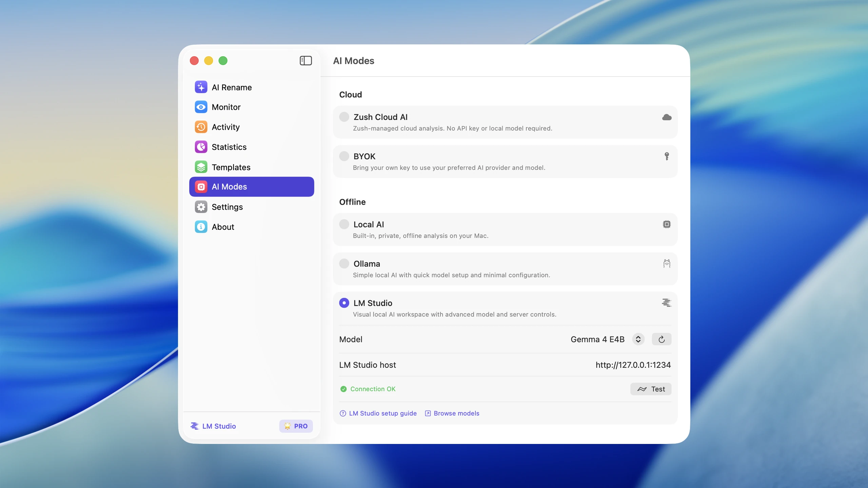
Task: Click the PRO badge button
Action: [296, 426]
